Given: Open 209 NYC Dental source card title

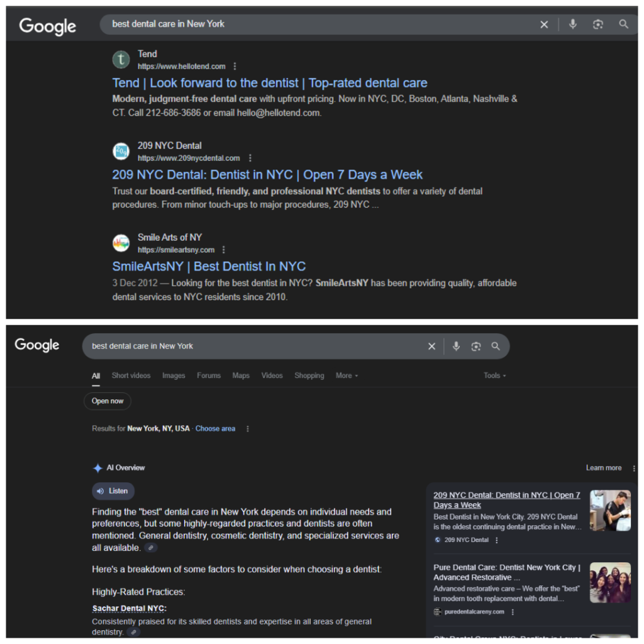Looking at the screenshot, I should (507, 500).
